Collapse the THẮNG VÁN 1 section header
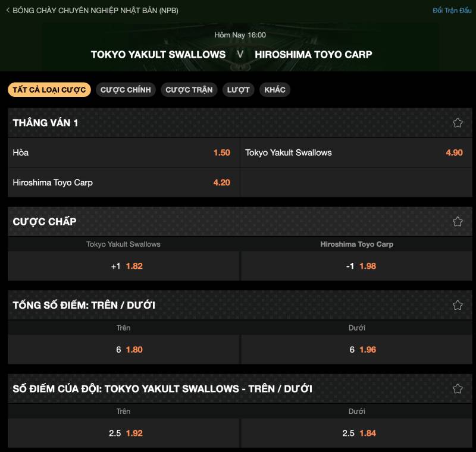The width and height of the screenshot is (476, 452). [226, 123]
